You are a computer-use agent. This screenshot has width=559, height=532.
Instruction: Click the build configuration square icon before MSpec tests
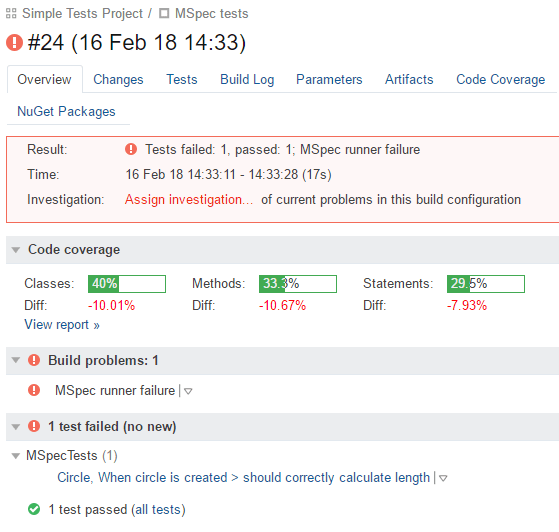pos(164,14)
